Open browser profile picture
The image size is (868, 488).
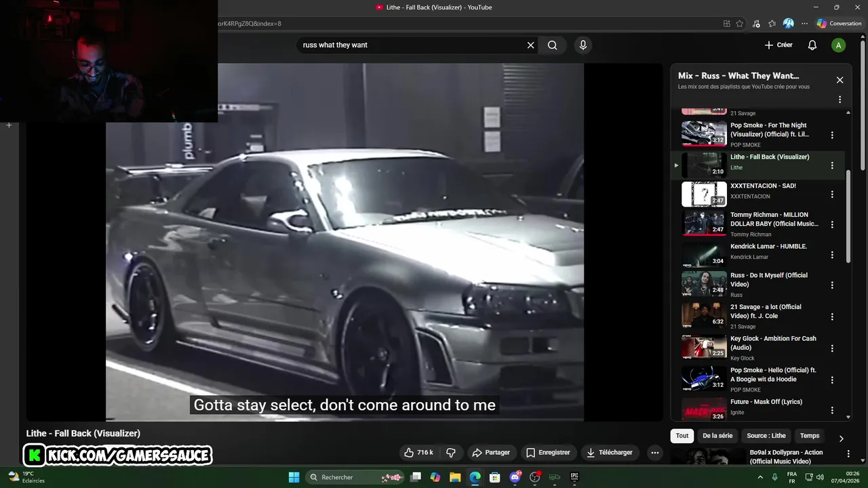pos(788,24)
